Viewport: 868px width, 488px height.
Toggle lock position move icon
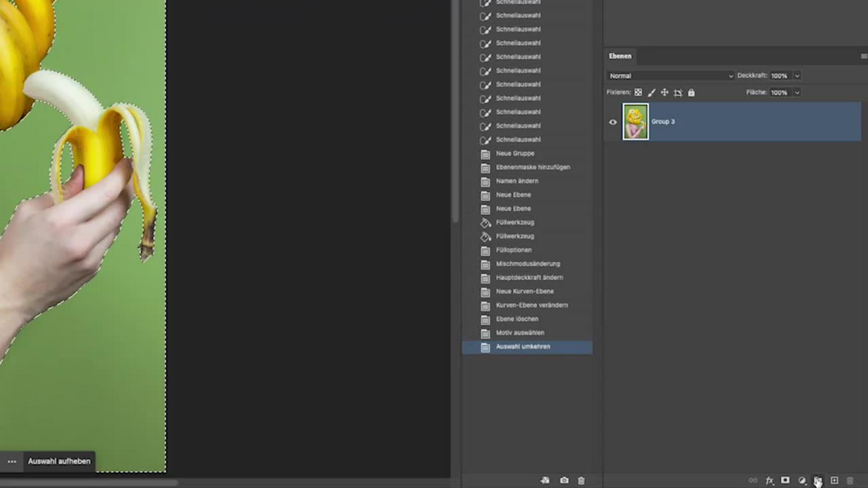coord(665,93)
